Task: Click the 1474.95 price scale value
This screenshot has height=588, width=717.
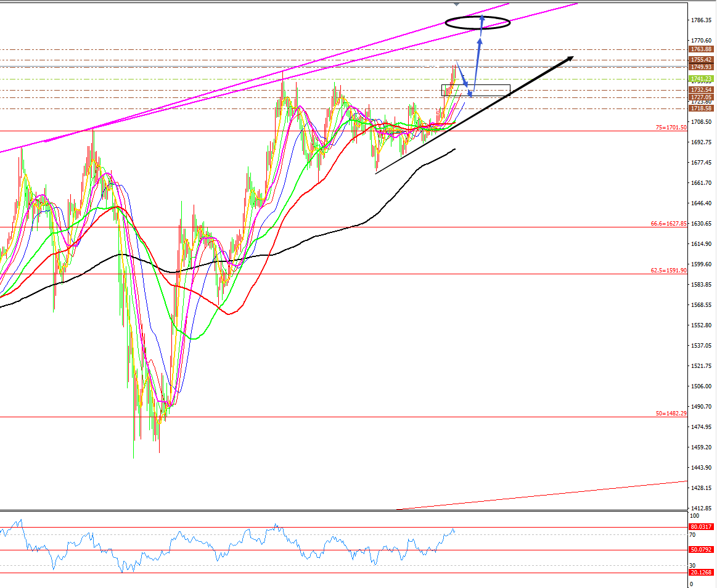Action: tap(701, 427)
